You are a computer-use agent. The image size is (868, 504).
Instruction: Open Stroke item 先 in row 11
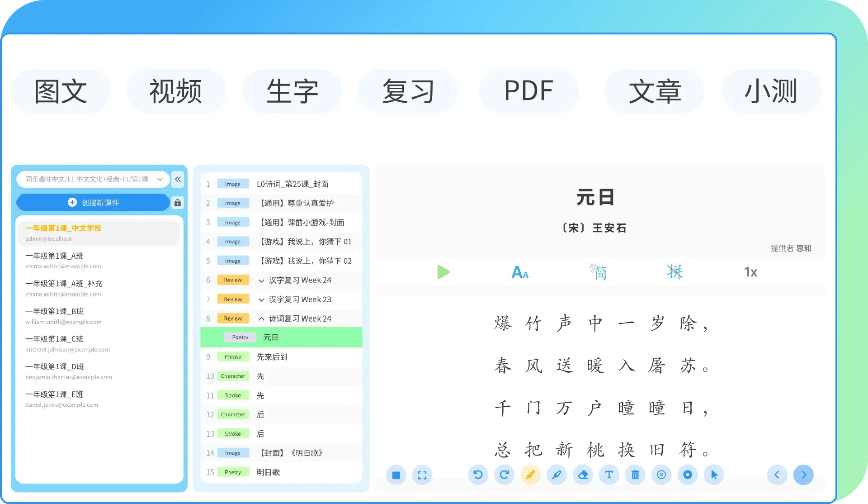tap(281, 395)
